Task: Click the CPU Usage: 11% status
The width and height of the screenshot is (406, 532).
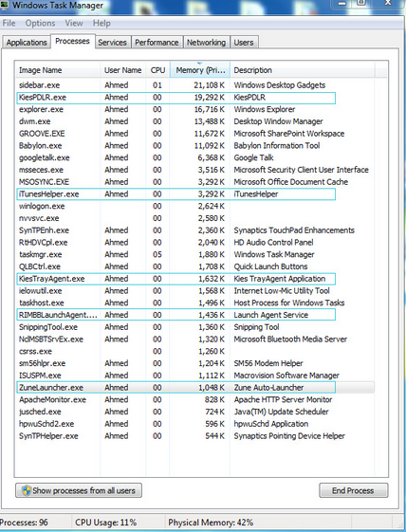Action: [x=105, y=523]
